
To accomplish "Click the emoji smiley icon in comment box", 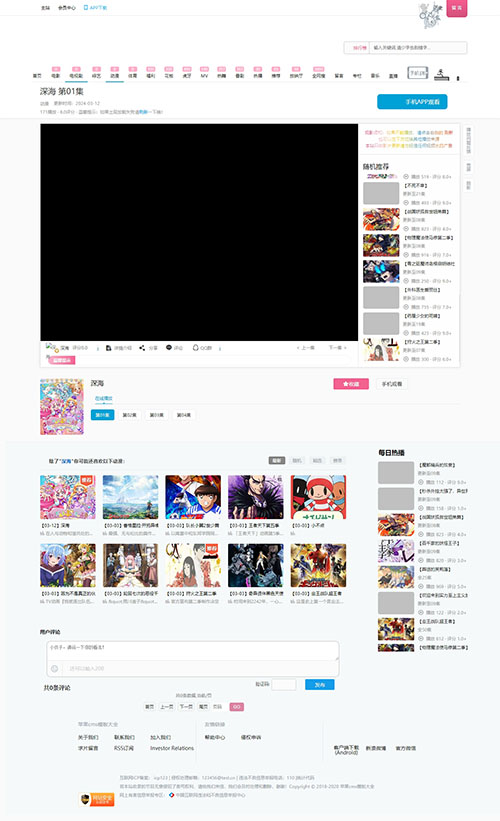I will tap(54, 669).
